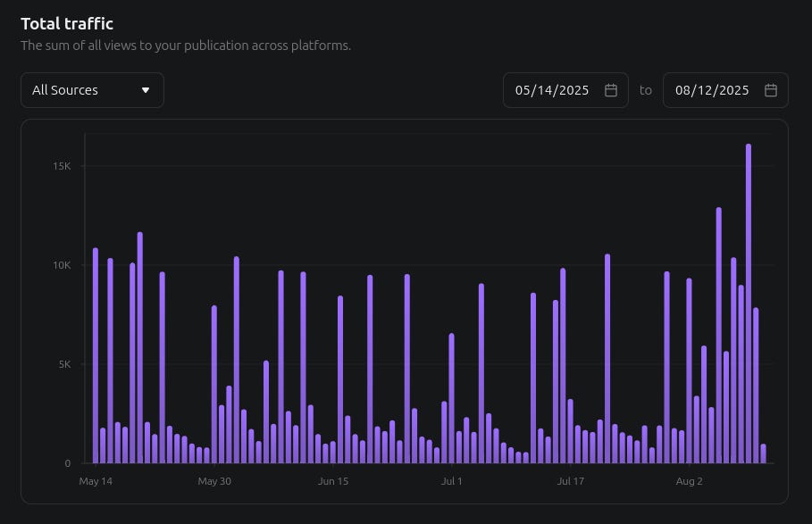Click the 'Total traffic' heading
812x524 pixels.
point(67,23)
